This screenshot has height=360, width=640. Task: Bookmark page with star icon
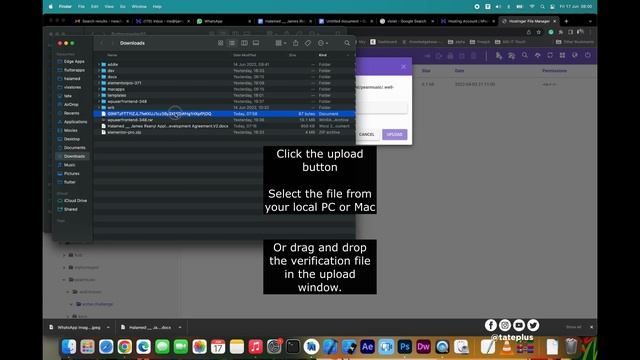pos(539,32)
